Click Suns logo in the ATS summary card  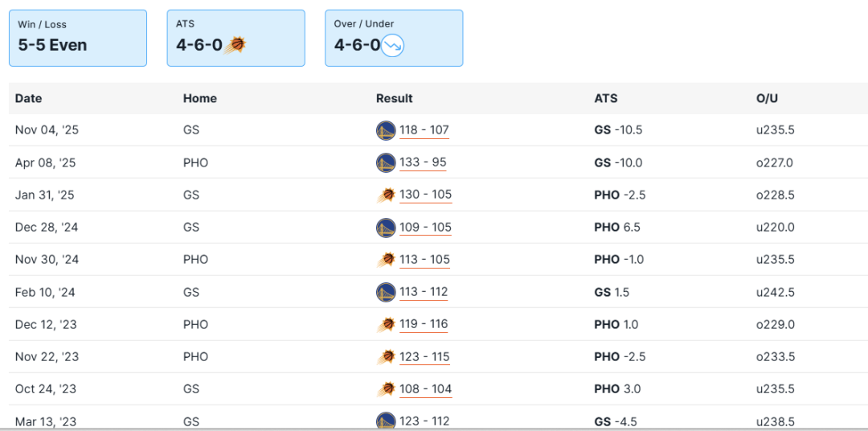coord(235,45)
